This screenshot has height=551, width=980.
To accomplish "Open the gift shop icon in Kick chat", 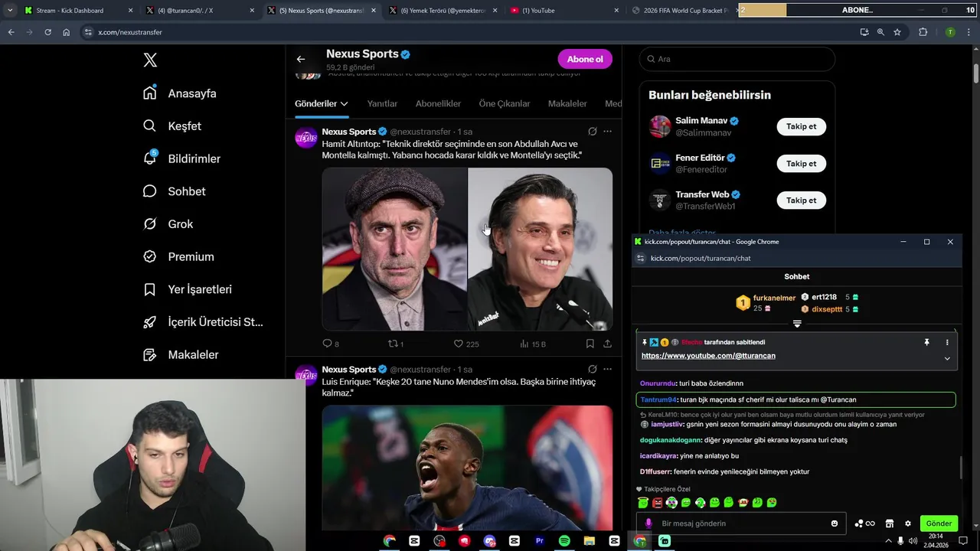I will [x=889, y=523].
